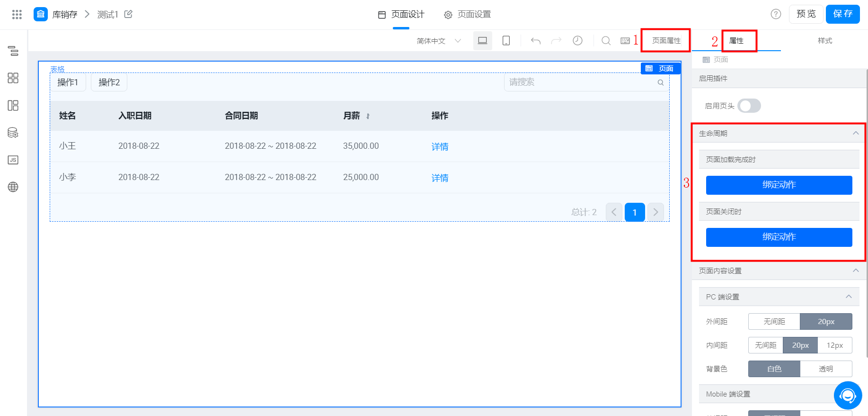Click the 库销存 app logo icon
Image resolution: width=868 pixels, height=416 pixels.
click(x=41, y=14)
